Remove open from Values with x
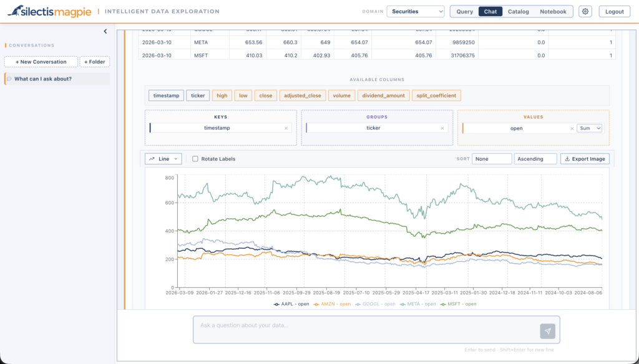Viewport: 639px width, 364px height. [x=572, y=128]
